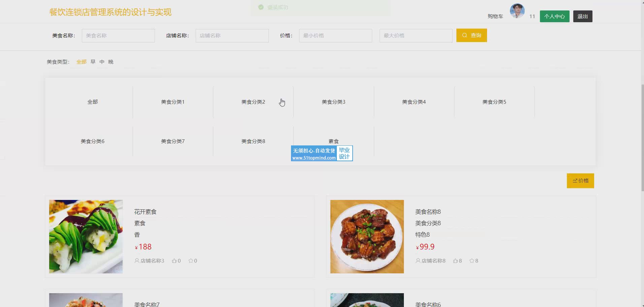644x307 pixels.
Task: Focus the 最小价格 input field
Action: tap(335, 36)
